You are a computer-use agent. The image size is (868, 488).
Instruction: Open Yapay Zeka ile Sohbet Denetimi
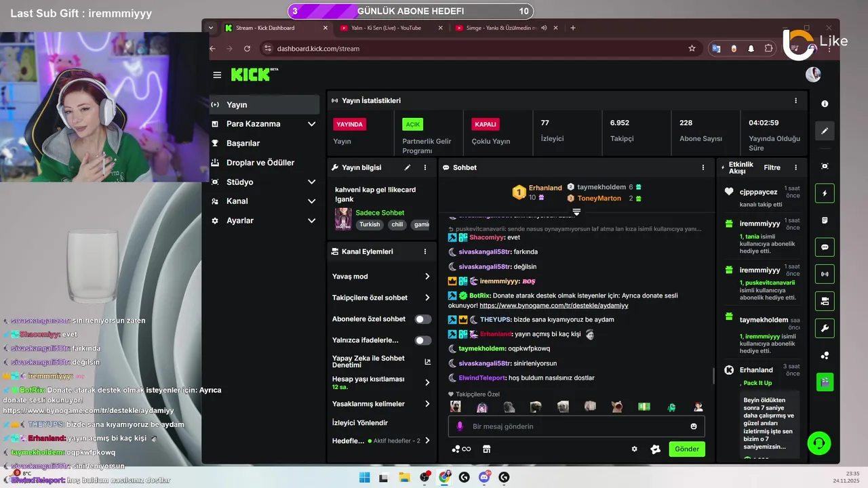point(381,362)
